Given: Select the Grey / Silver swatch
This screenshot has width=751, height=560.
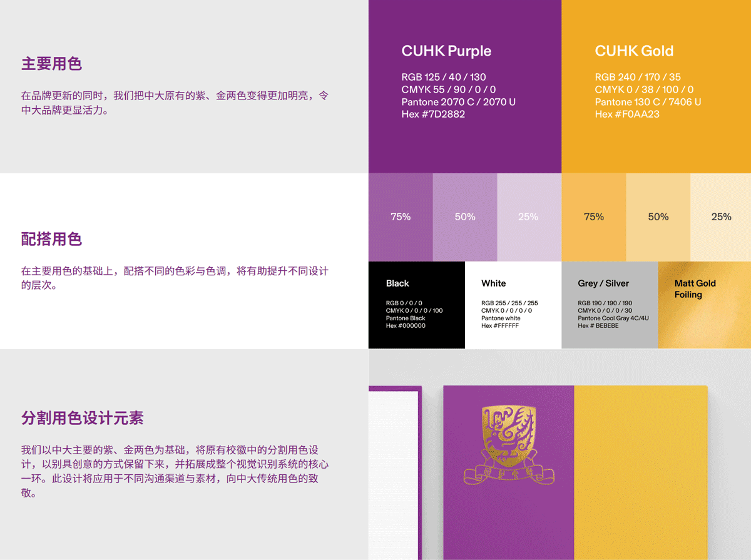Looking at the screenshot, I should [x=610, y=305].
